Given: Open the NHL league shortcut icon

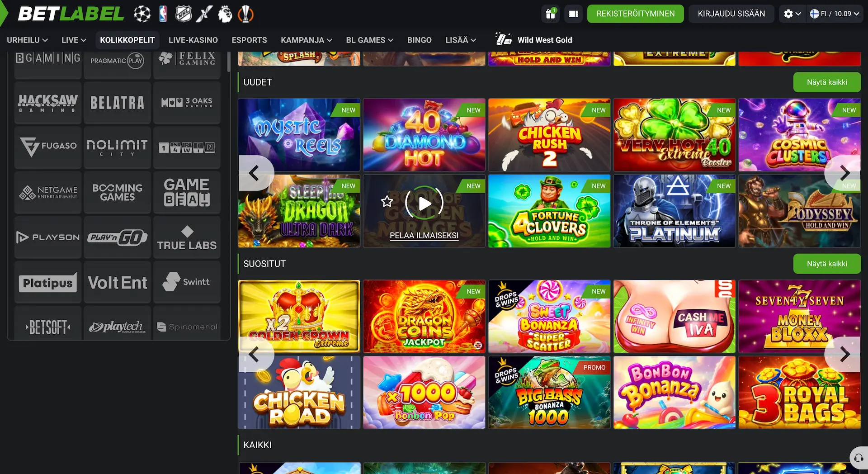Looking at the screenshot, I should 183,14.
